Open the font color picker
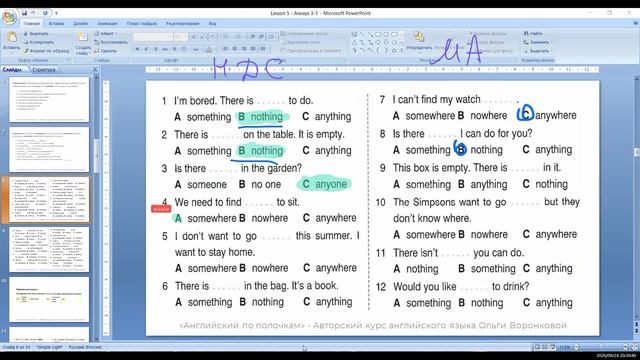Viewport: 640px width, 360px height. click(209, 49)
